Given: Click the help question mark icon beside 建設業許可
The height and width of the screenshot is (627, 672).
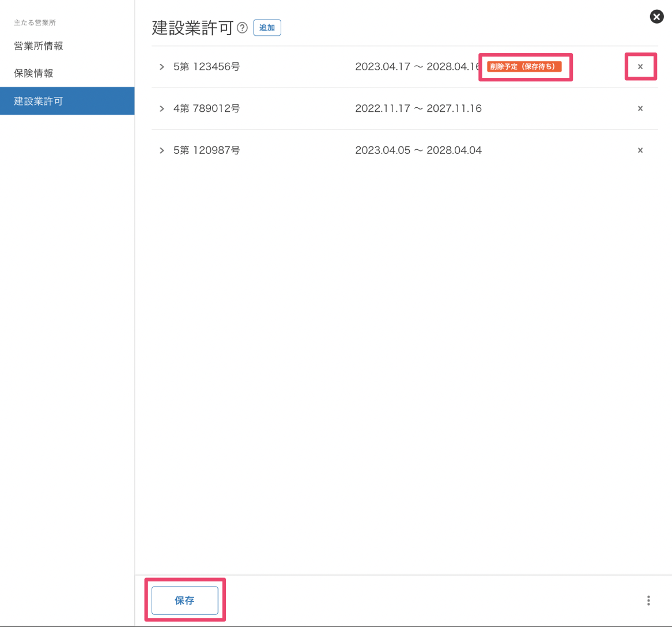Looking at the screenshot, I should click(x=242, y=28).
